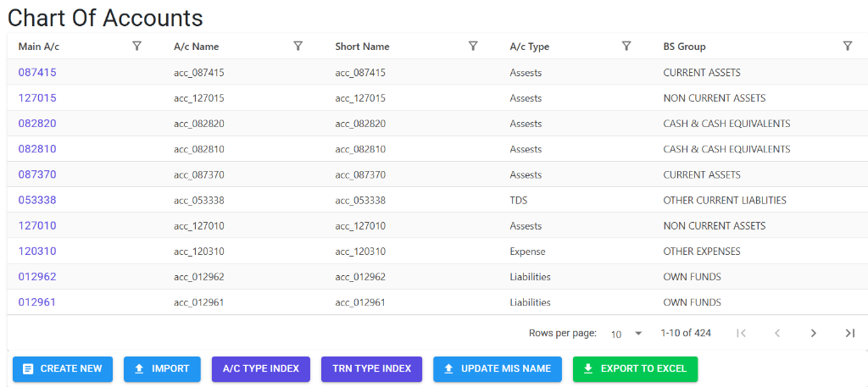
Task: Select OWN FUNDS in row 012961
Action: (692, 302)
